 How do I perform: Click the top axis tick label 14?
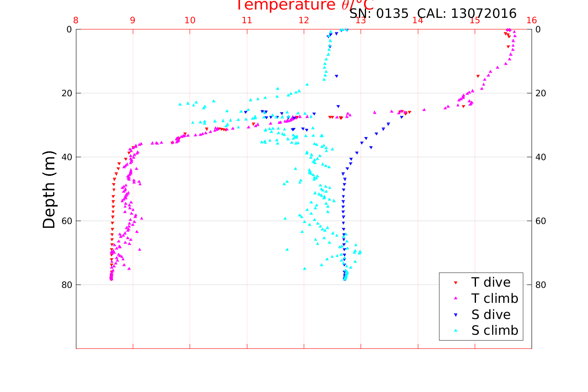pyautogui.click(x=418, y=21)
